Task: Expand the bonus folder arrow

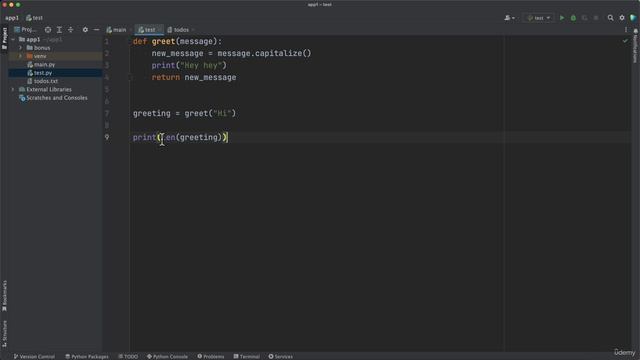Action: 20,48
